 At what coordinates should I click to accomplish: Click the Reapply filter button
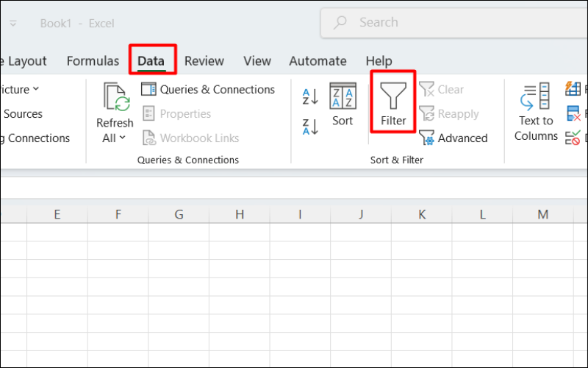pos(449,114)
